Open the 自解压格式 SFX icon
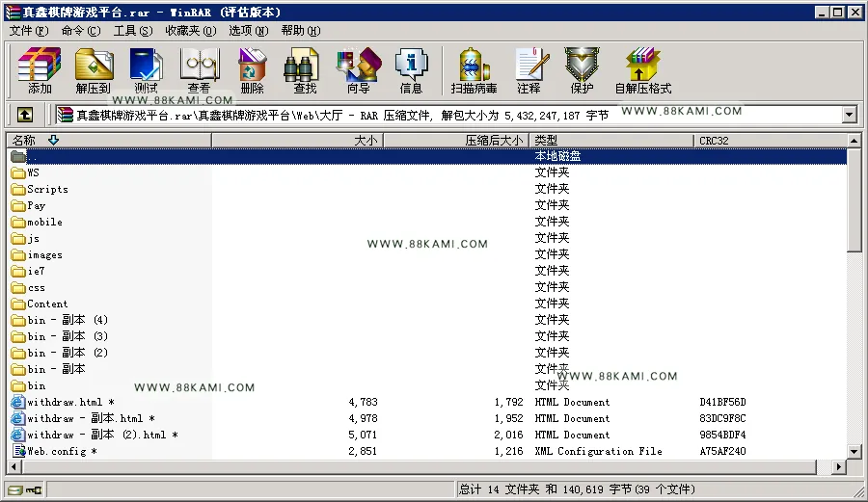 [642, 70]
